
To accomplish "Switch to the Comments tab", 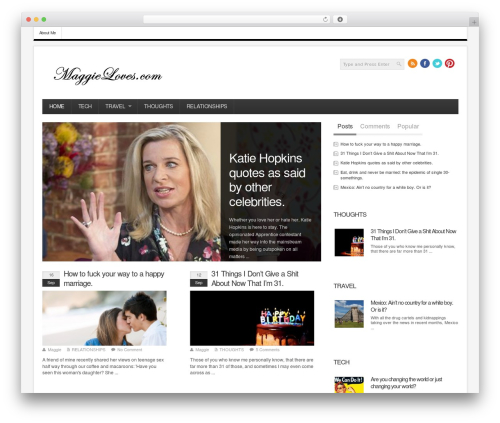I will tap(375, 126).
